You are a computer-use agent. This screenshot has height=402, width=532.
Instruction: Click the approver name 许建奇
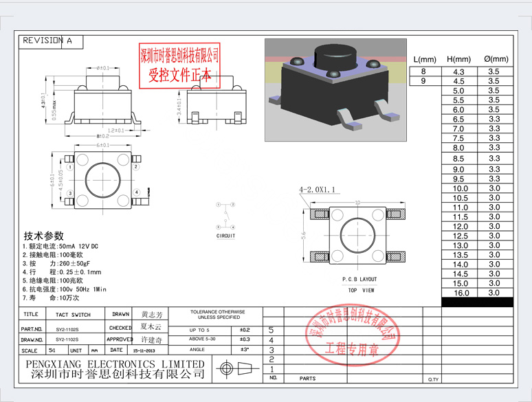pyautogui.click(x=152, y=339)
